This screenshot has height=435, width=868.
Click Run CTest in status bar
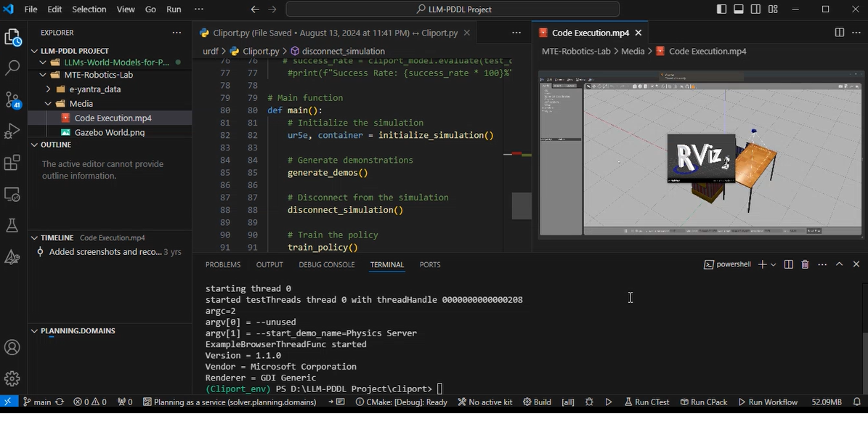(x=646, y=402)
